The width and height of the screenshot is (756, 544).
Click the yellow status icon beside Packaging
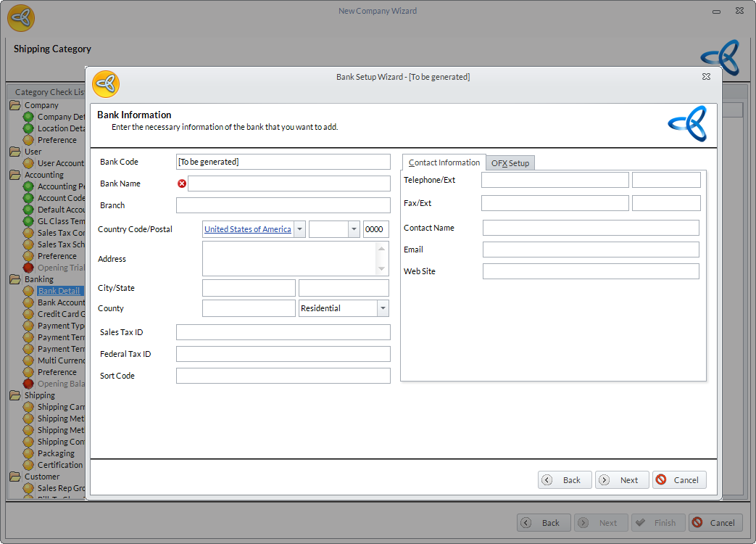point(28,453)
